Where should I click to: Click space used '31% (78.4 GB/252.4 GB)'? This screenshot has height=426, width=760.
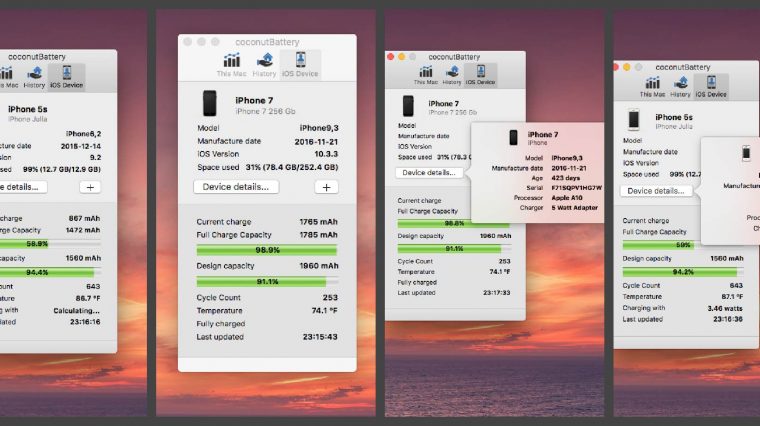[292, 167]
